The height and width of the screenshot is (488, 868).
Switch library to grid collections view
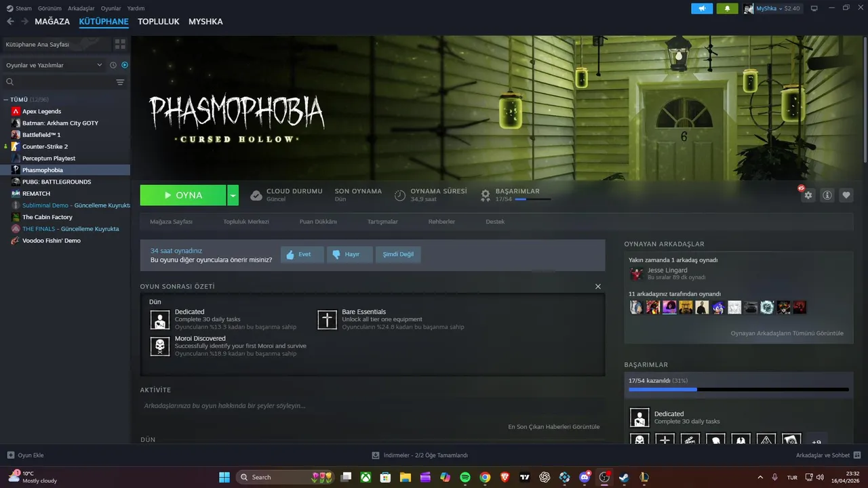click(x=120, y=44)
